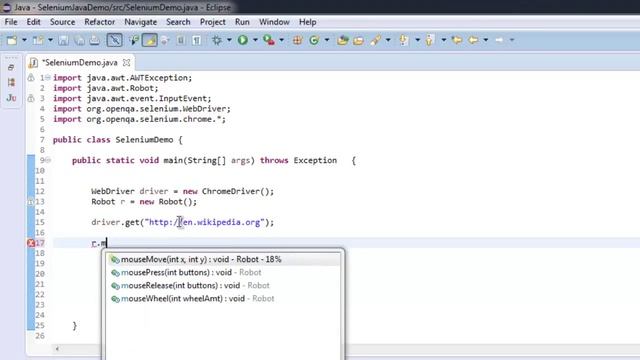Image resolution: width=640 pixels, height=360 pixels.
Task: Click the error marker on line 17
Action: pos(31,243)
